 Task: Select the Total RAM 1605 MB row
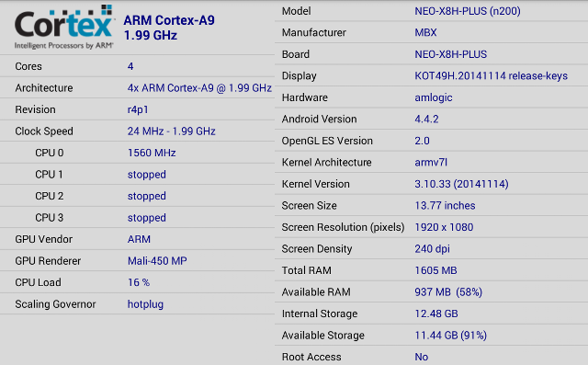[431, 270]
